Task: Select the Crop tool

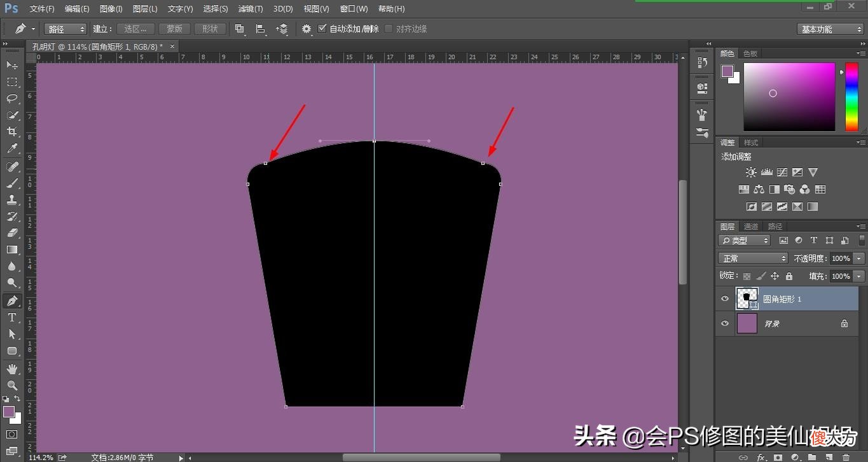Action: [x=12, y=132]
